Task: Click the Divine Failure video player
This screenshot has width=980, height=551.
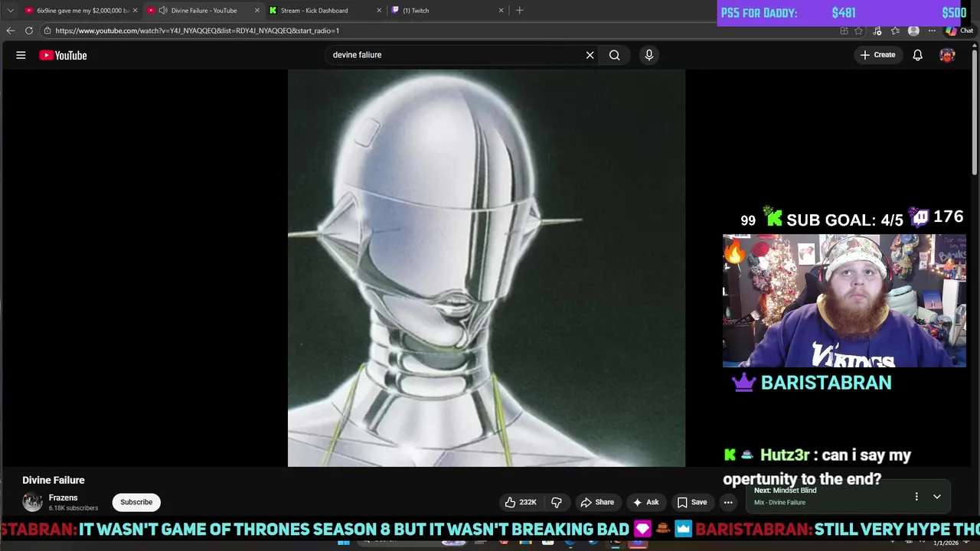Action: [486, 268]
